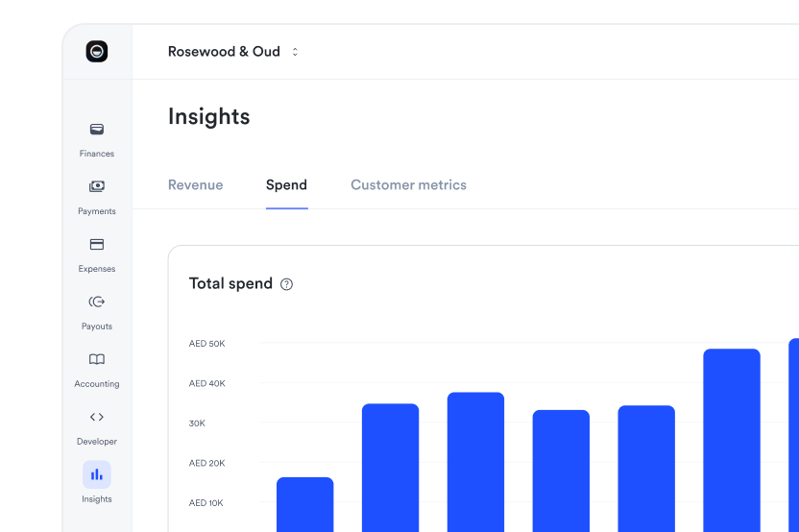799x532 pixels.
Task: Go to Expenses via card icon
Action: point(97,245)
